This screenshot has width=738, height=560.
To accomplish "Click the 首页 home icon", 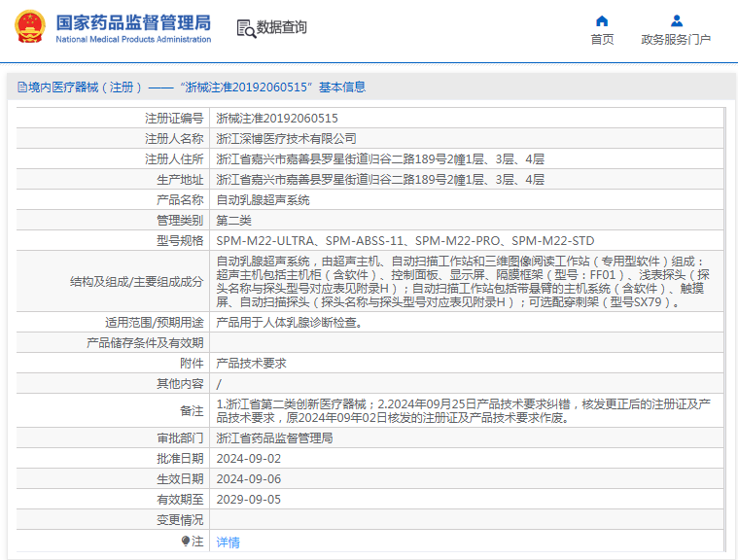I will pos(602,20).
